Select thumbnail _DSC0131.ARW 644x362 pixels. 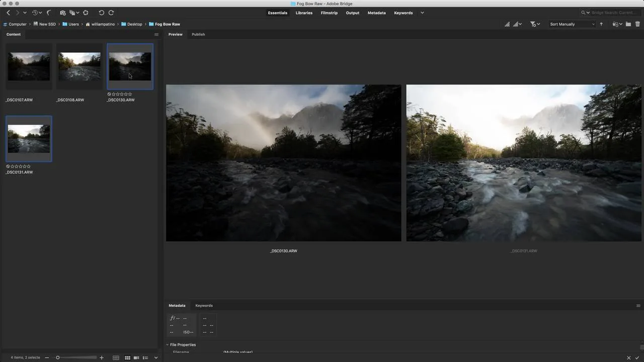click(x=29, y=139)
